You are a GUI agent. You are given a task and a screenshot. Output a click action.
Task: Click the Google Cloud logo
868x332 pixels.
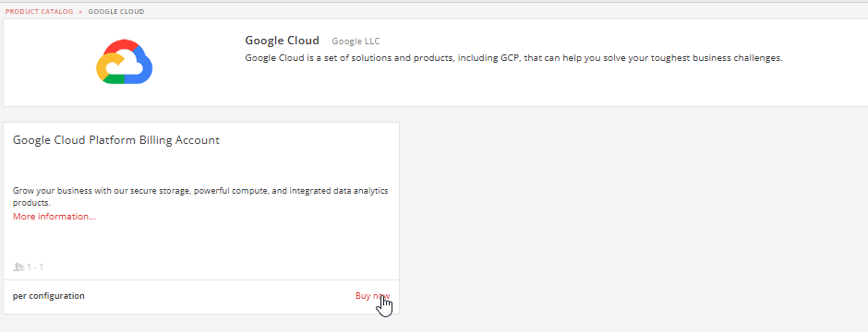click(x=125, y=62)
